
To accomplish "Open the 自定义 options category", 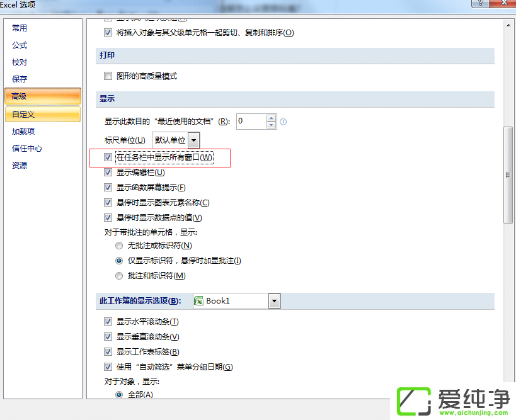I will click(x=43, y=115).
